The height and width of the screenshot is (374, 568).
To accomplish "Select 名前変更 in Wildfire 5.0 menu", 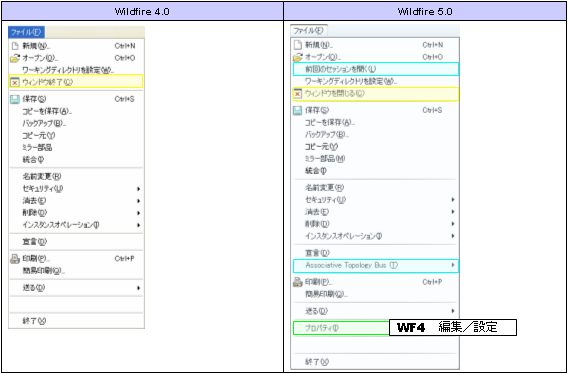I will click(325, 188).
